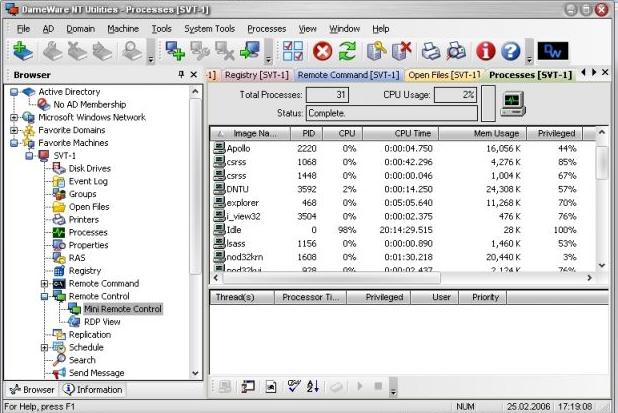Screen dimensions: 618x413
Task: Switch to the Registry [SVT-1] tab
Action: click(x=257, y=75)
